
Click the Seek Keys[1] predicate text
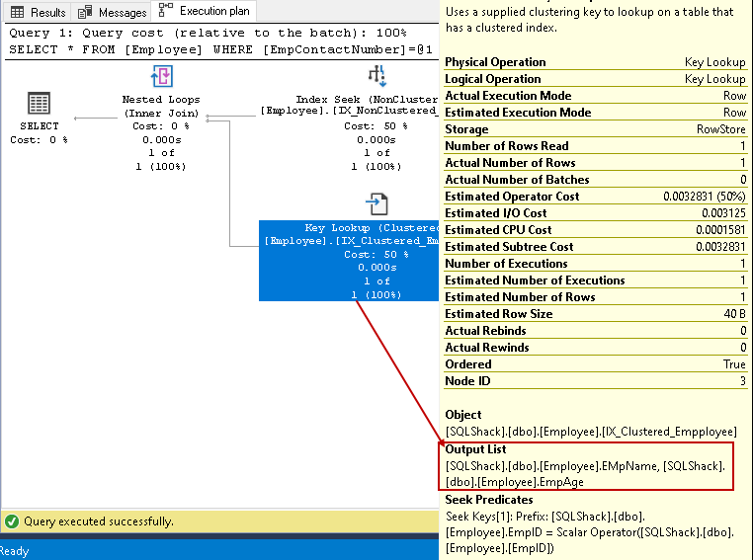click(590, 532)
